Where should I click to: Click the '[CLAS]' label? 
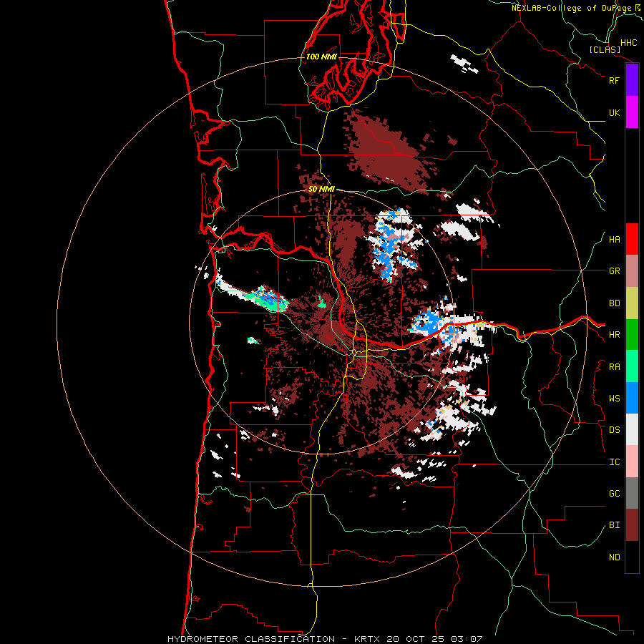point(605,50)
